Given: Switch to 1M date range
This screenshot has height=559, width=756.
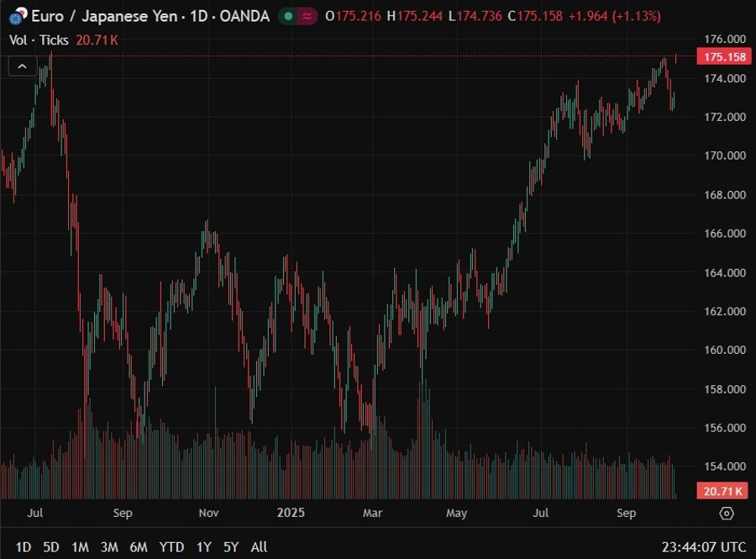Looking at the screenshot, I should point(80,547).
